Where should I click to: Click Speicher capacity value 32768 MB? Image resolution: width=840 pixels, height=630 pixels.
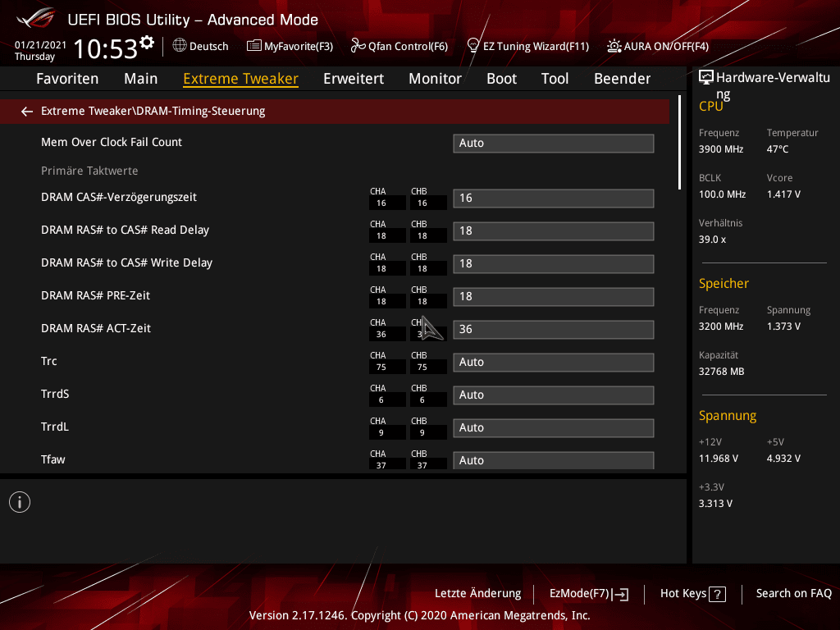(722, 372)
